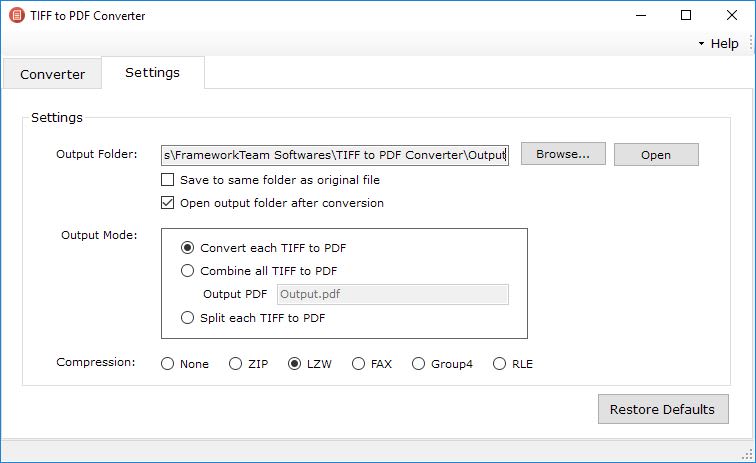Click the Output PDF filename field
Screen dimensions: 756x463
click(392, 294)
